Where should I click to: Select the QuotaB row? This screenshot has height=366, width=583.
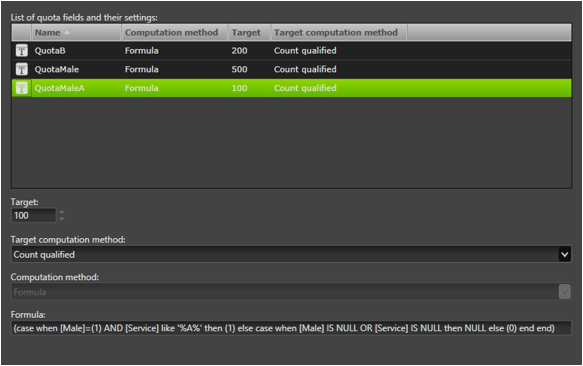tap(292, 51)
